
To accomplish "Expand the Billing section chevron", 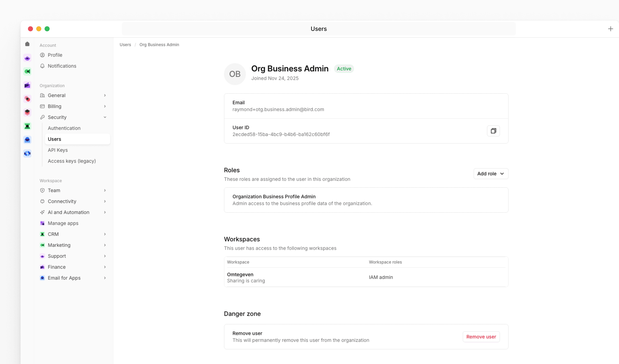I will (x=105, y=106).
